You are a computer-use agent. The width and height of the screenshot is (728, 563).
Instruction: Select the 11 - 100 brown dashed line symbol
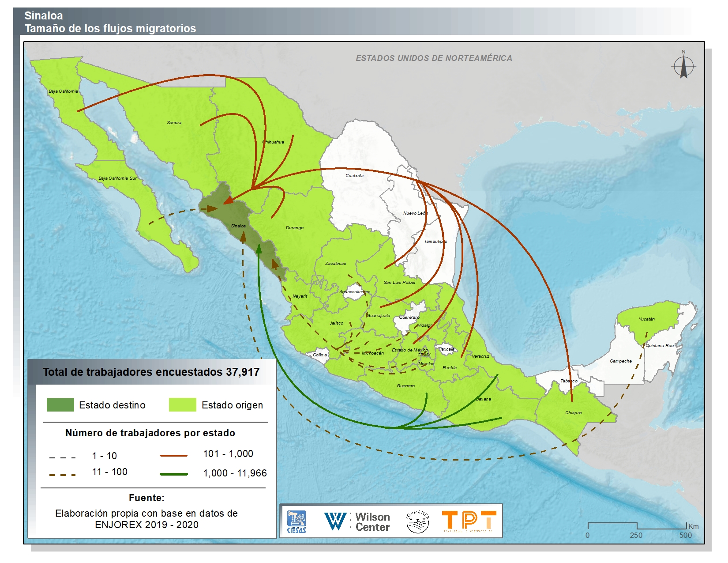(x=62, y=475)
